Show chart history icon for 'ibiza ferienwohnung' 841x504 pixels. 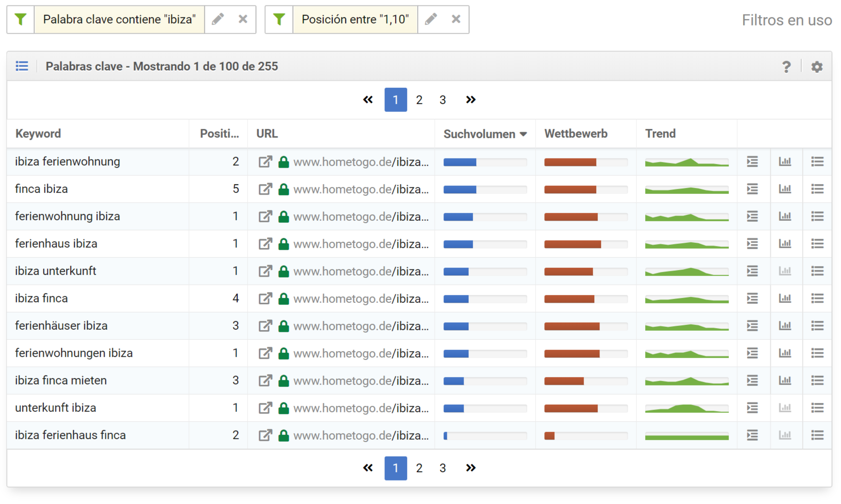click(785, 162)
